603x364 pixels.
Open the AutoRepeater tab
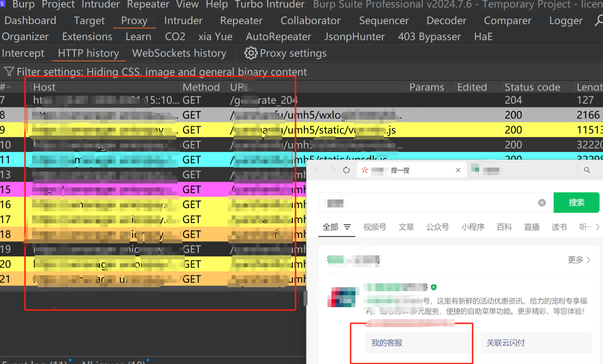(x=279, y=37)
